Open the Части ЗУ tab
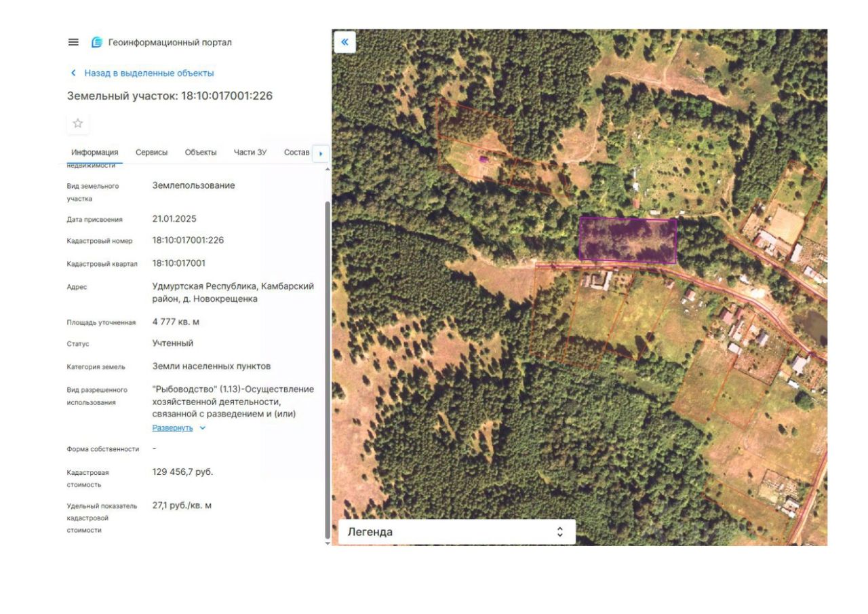Screen dimensions: 868x614 click(x=250, y=152)
